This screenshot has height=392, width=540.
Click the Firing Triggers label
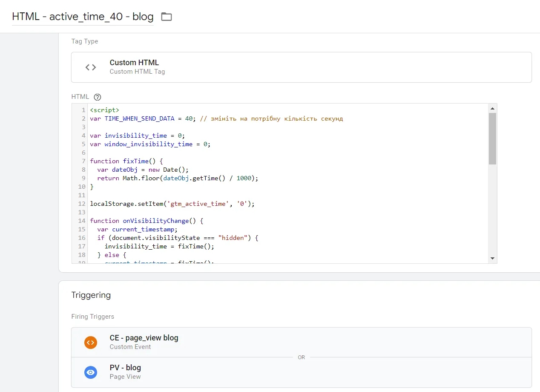tap(93, 317)
